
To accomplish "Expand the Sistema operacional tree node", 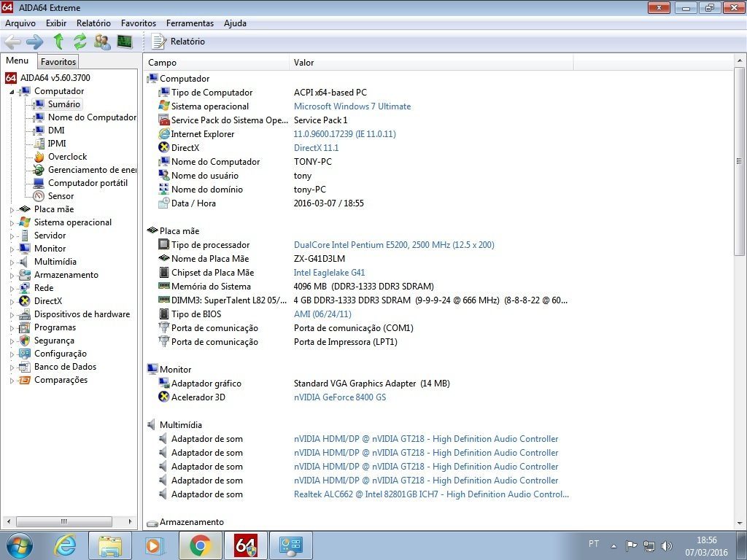I will coord(12,222).
